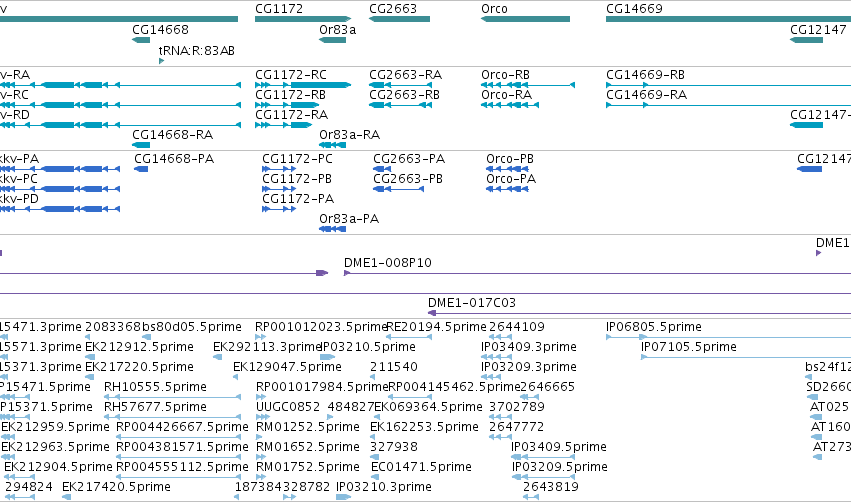The width and height of the screenshot is (851, 502).
Task: Select the Orco gene feature
Action: (x=525, y=19)
